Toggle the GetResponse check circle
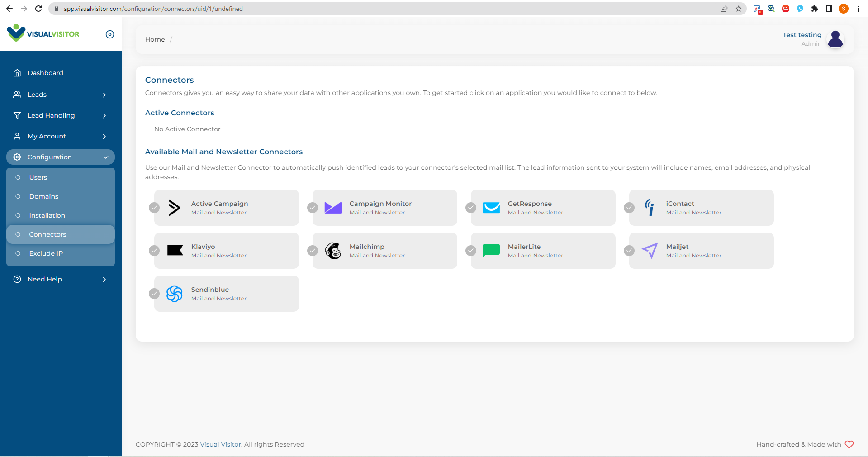868x457 pixels. (471, 208)
